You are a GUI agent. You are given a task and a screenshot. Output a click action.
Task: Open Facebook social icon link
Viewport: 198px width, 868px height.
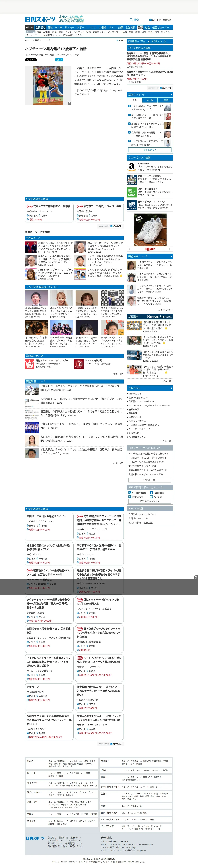pyautogui.click(x=151, y=493)
